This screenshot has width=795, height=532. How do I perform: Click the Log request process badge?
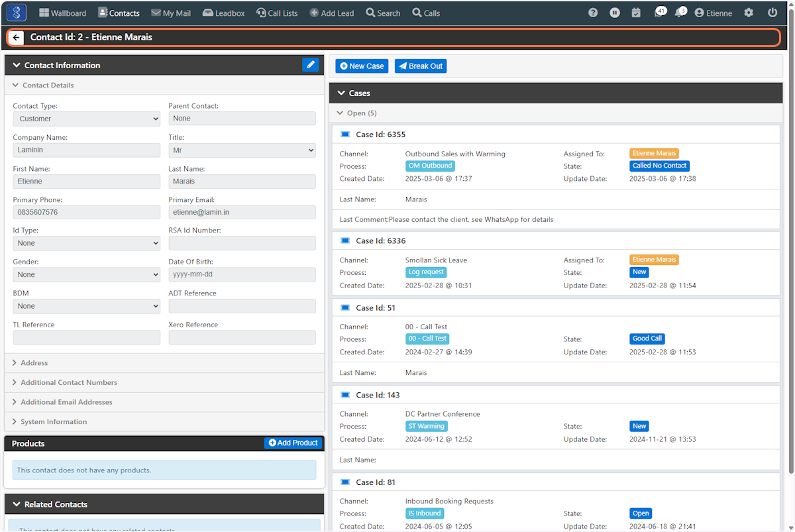(x=426, y=272)
